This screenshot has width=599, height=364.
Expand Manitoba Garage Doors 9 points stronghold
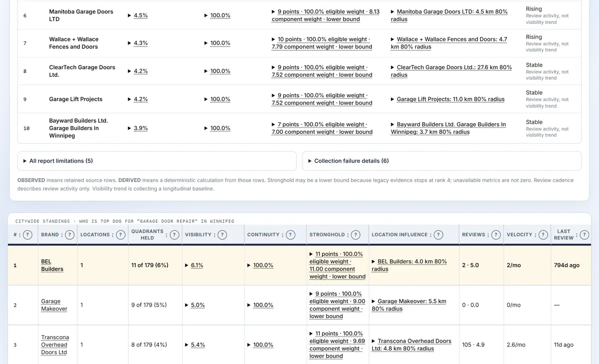(x=325, y=15)
